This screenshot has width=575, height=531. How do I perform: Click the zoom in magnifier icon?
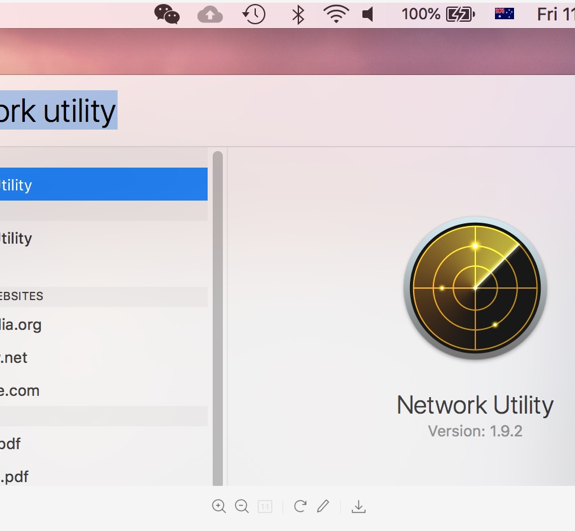point(219,506)
